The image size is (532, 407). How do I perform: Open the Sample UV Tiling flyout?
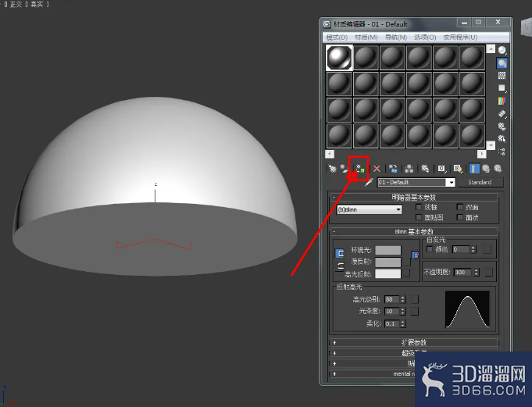click(x=502, y=88)
